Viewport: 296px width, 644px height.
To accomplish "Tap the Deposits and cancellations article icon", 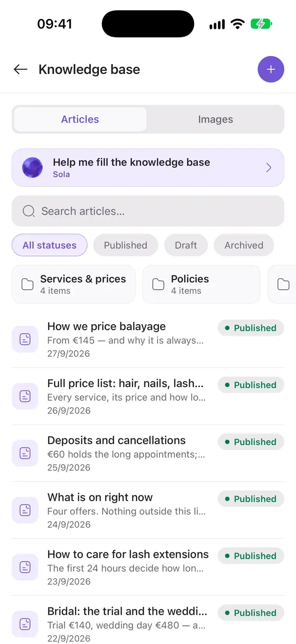I will pos(25,453).
